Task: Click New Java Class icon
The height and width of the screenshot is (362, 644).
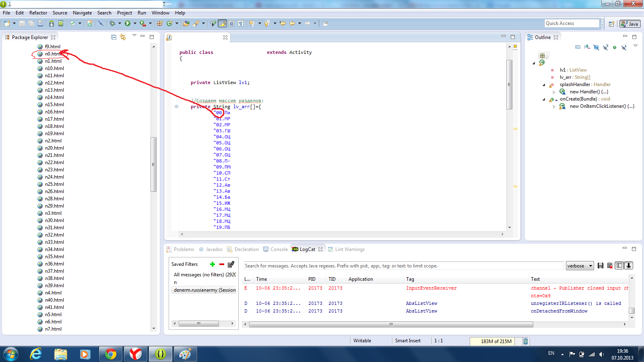Action: [169, 23]
